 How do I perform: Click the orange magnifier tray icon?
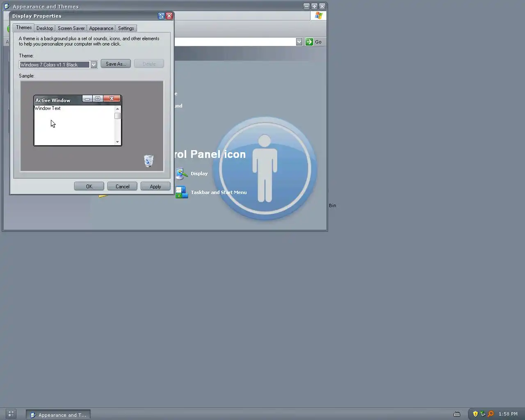click(491, 414)
